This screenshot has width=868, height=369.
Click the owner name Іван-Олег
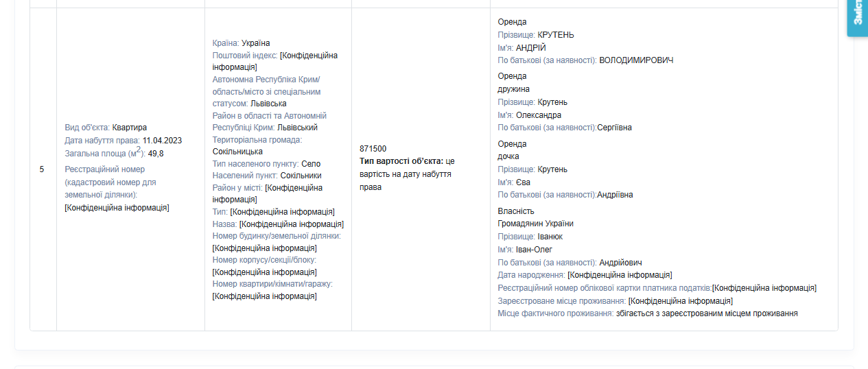click(x=534, y=250)
